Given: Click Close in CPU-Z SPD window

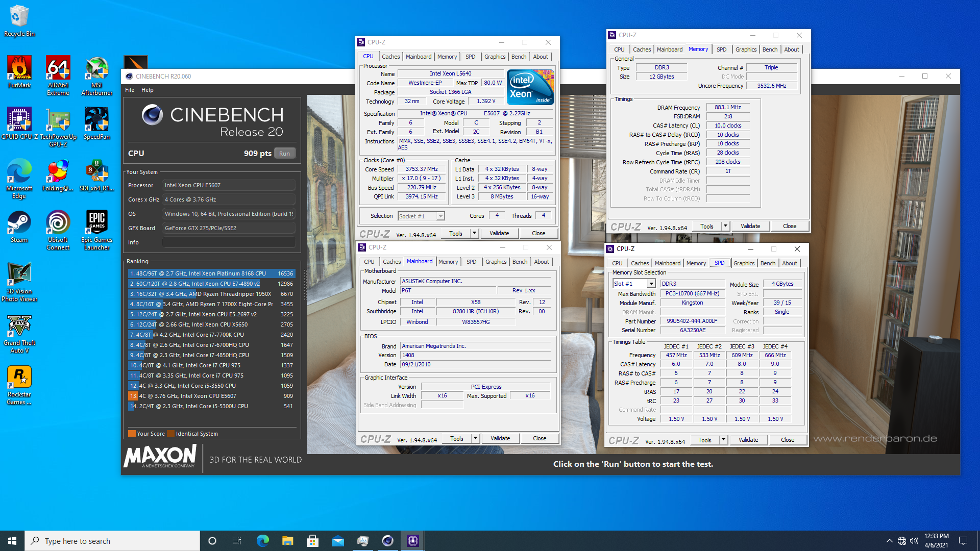Looking at the screenshot, I should pyautogui.click(x=788, y=440).
